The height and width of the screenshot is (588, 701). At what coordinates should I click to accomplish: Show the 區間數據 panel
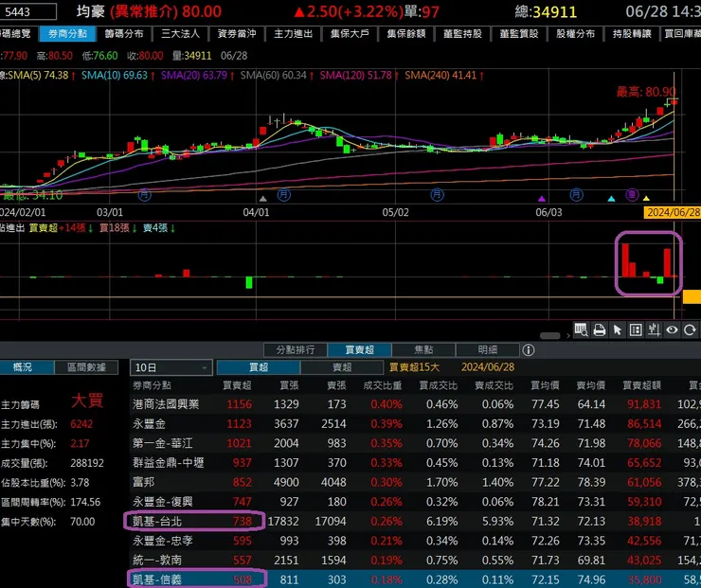coord(86,367)
